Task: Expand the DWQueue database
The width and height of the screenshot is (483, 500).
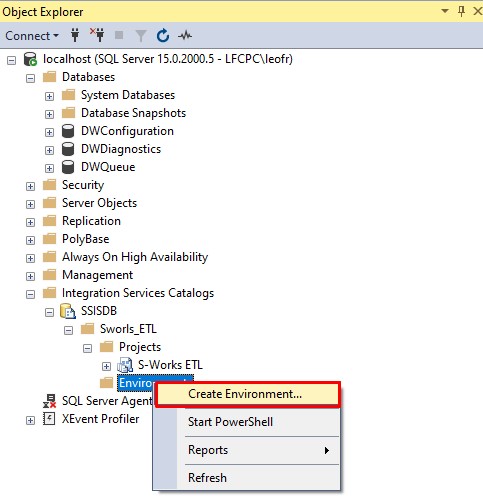Action: coord(49,168)
